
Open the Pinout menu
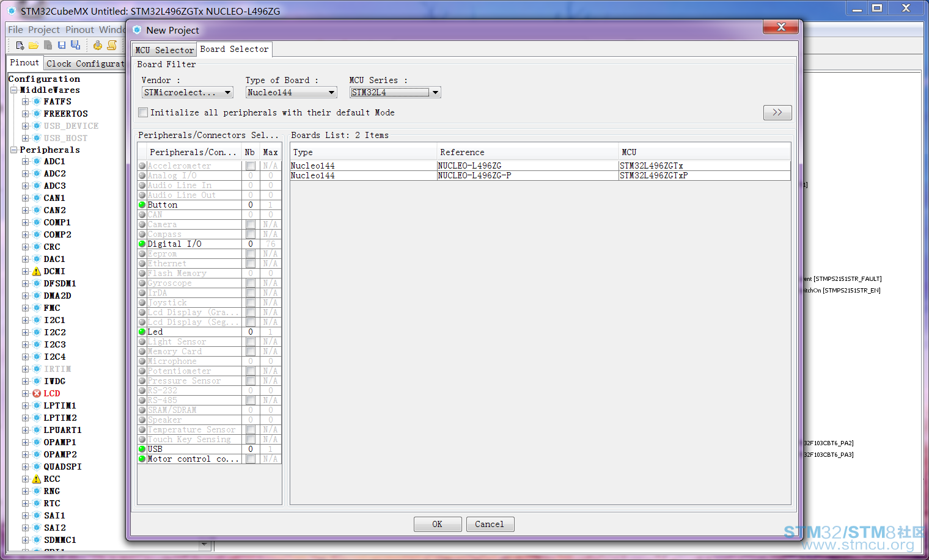(x=80, y=29)
